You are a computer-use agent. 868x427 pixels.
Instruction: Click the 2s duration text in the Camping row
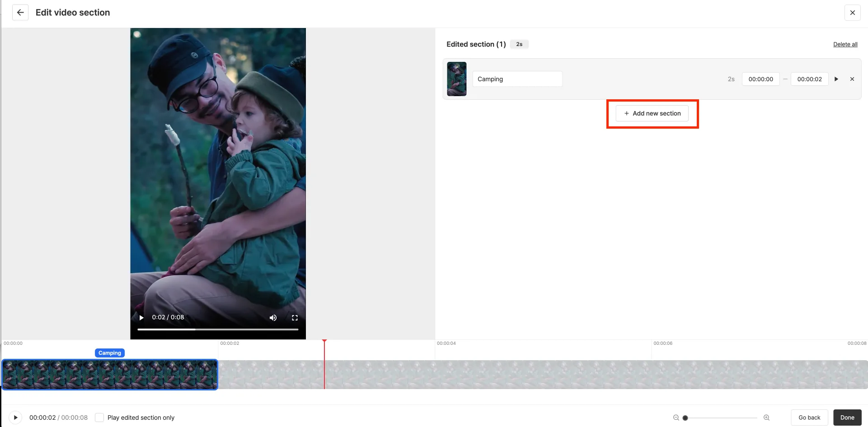coord(731,79)
